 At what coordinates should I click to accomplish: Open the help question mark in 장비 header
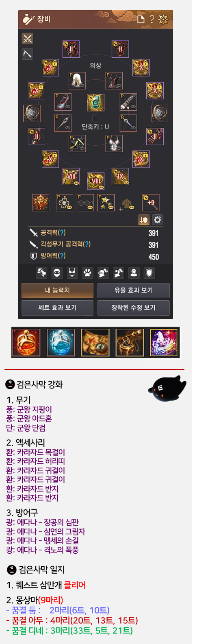tap(152, 19)
